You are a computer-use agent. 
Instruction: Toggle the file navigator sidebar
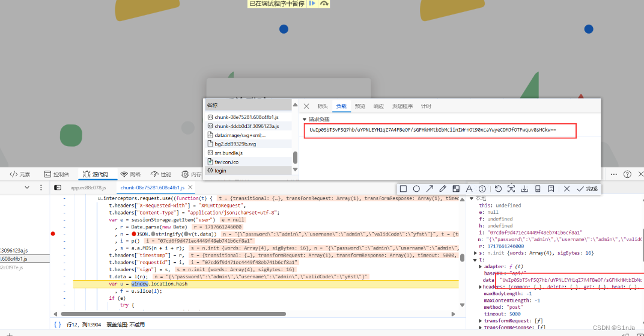[58, 188]
